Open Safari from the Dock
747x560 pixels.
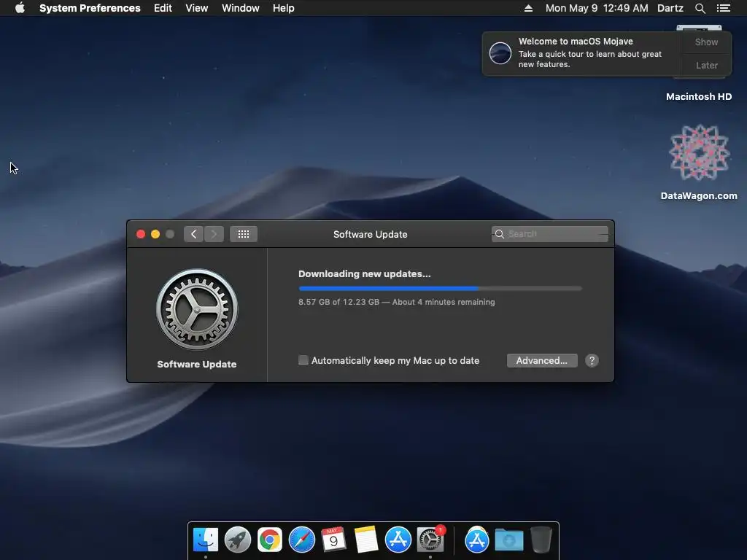[x=302, y=540]
